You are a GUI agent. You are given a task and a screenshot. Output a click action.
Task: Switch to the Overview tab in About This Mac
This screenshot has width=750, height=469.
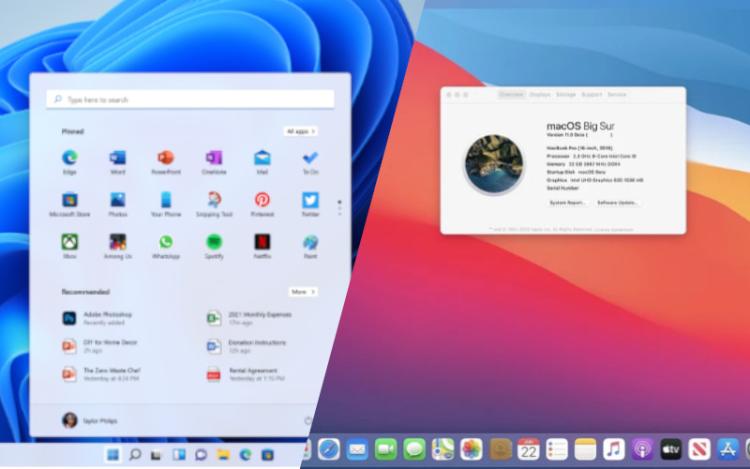[x=511, y=95]
